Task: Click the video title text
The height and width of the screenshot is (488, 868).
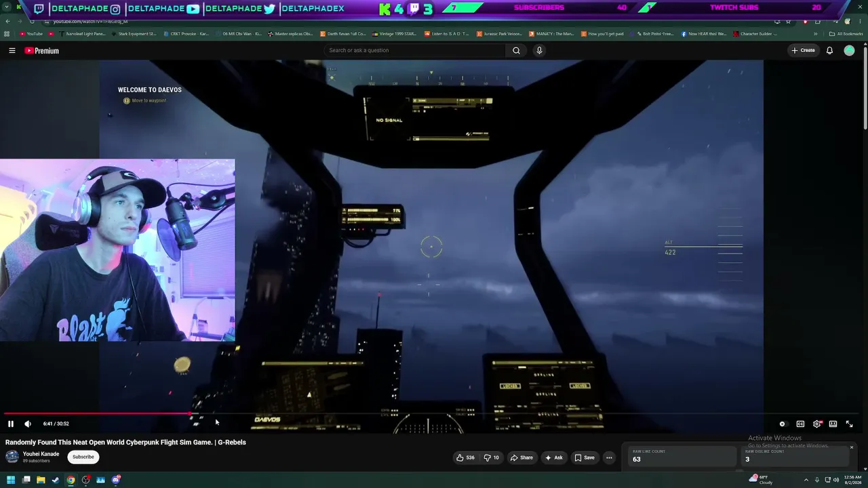Action: pos(125,442)
